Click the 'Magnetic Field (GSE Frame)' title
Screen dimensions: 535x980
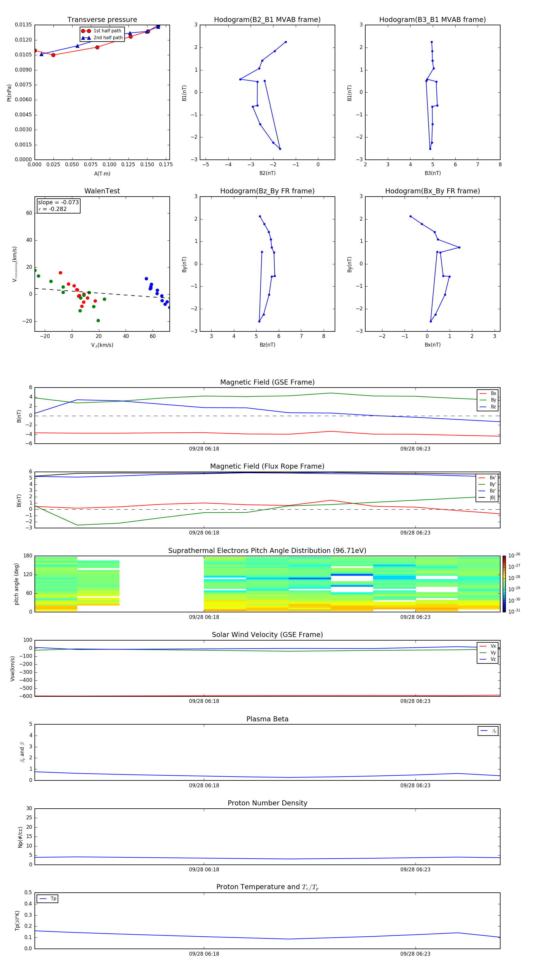tap(267, 382)
